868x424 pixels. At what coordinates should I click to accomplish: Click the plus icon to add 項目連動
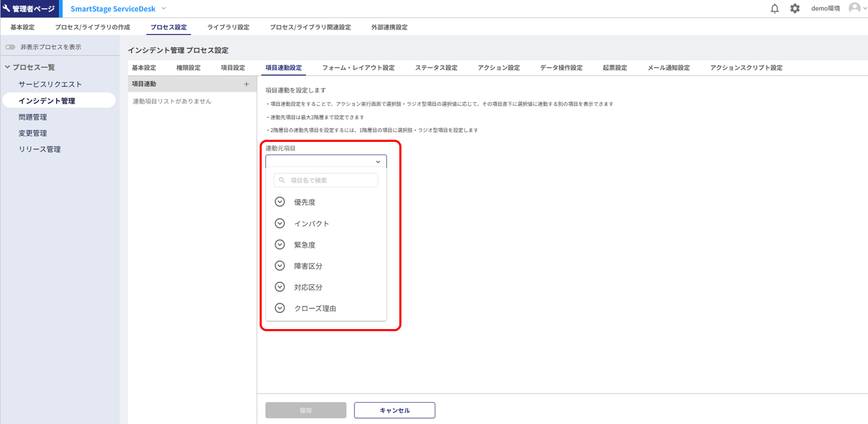tap(247, 84)
